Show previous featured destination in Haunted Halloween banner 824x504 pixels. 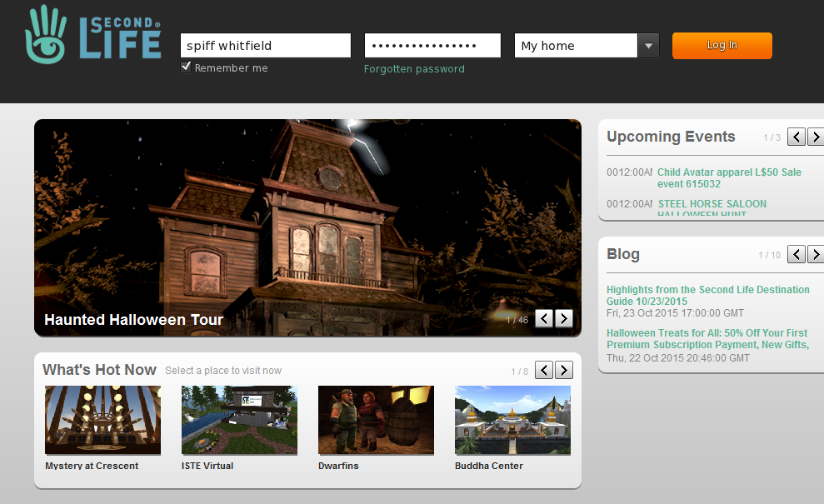pos(544,318)
